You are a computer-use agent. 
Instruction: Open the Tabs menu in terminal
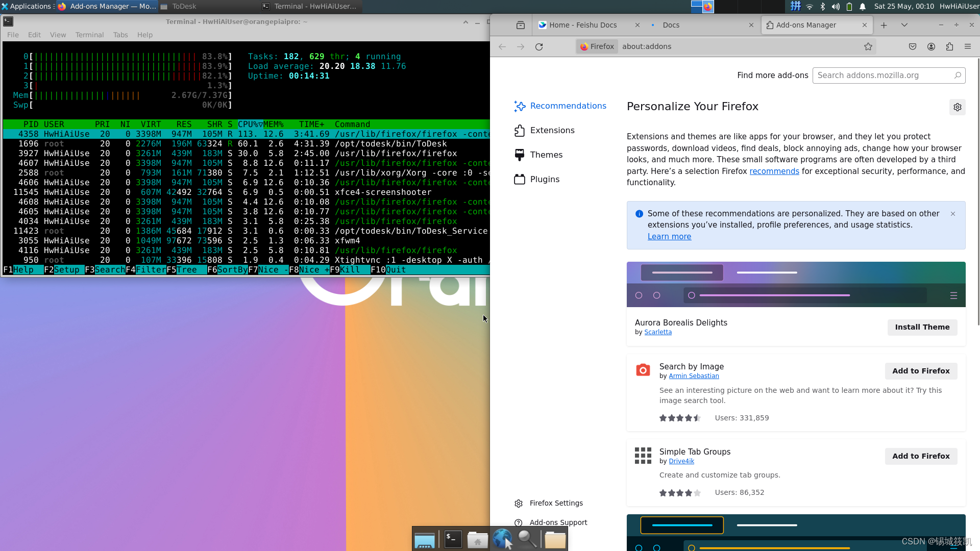(x=120, y=35)
